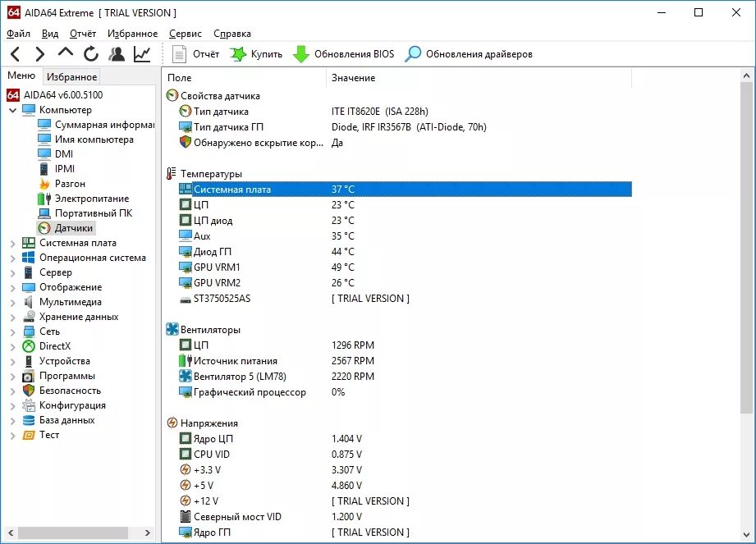
Task: Expand the Сервер tree node
Action: [x=13, y=272]
